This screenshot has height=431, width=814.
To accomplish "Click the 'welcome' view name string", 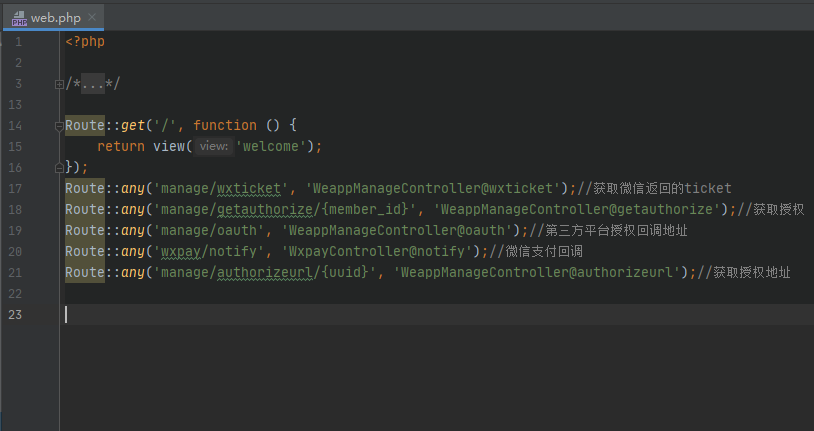I will (x=275, y=146).
